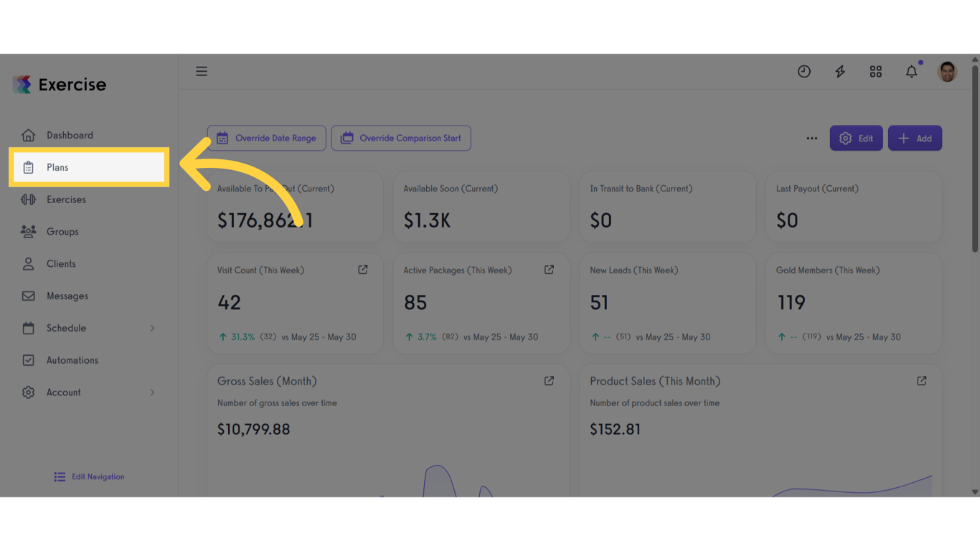Click the Add button
Screen dimensions: 980x551
pos(915,138)
